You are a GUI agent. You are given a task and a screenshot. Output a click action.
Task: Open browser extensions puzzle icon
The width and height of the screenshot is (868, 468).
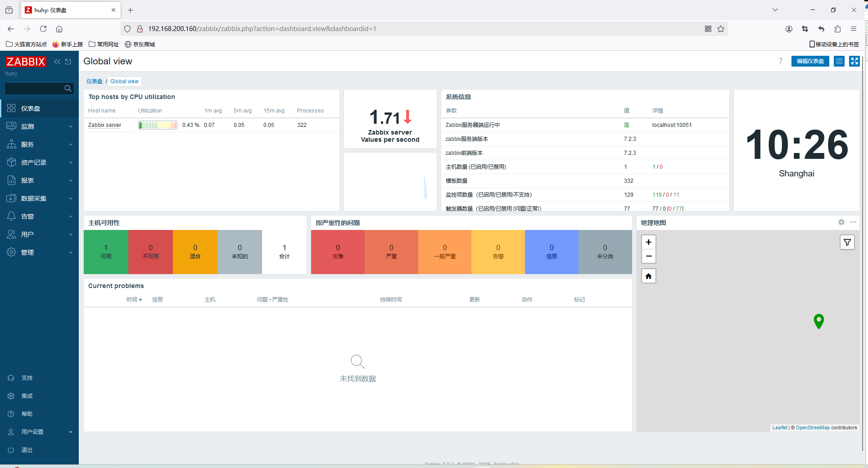point(837,29)
